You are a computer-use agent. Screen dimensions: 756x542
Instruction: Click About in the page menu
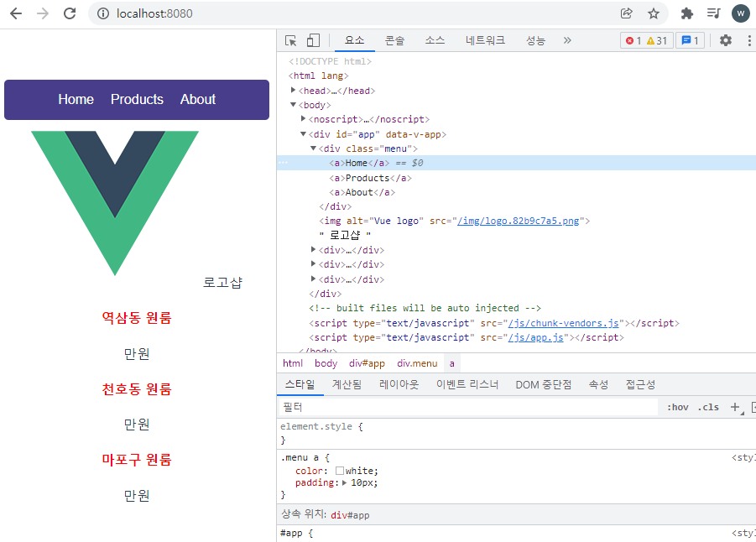[198, 99]
